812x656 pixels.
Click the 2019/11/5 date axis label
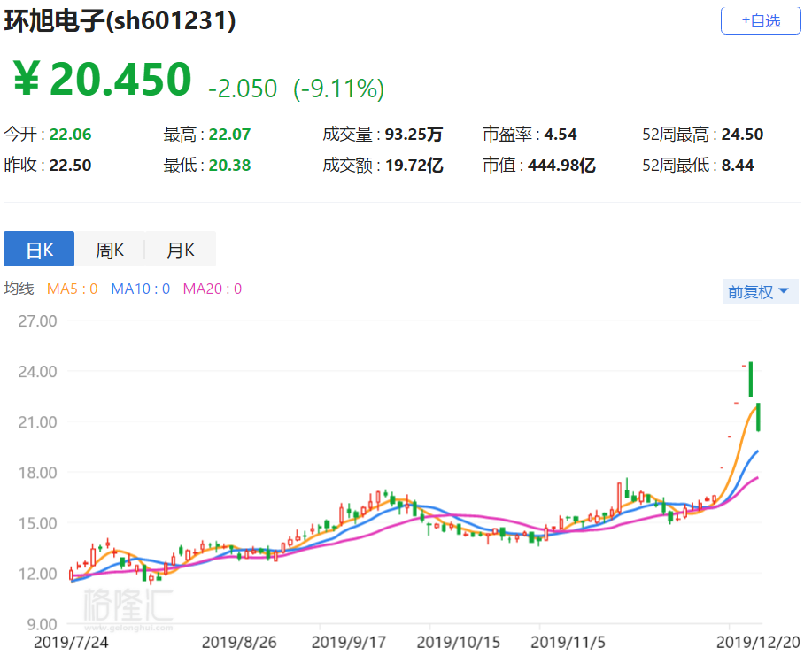click(568, 643)
